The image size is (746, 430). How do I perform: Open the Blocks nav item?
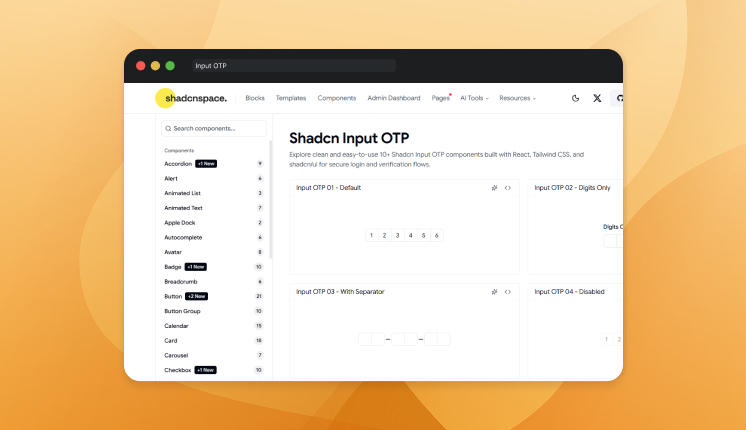pyautogui.click(x=255, y=98)
